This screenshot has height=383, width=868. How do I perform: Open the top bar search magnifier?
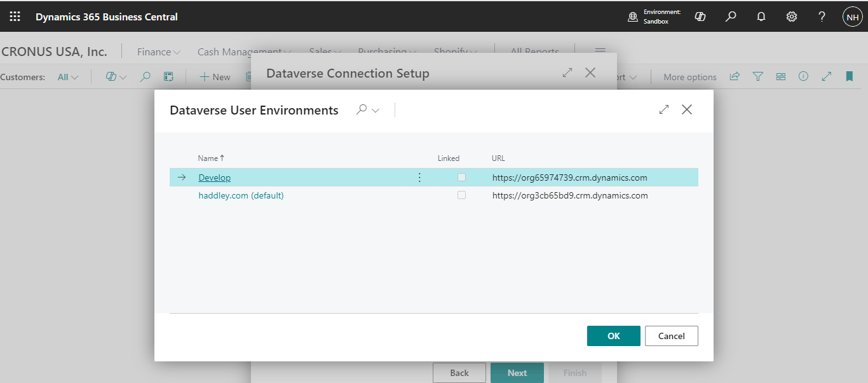731,17
